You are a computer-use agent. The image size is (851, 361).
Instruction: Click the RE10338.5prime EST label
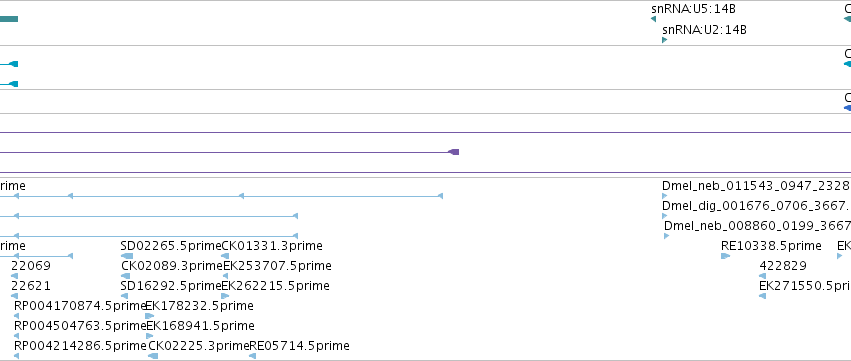(x=771, y=246)
